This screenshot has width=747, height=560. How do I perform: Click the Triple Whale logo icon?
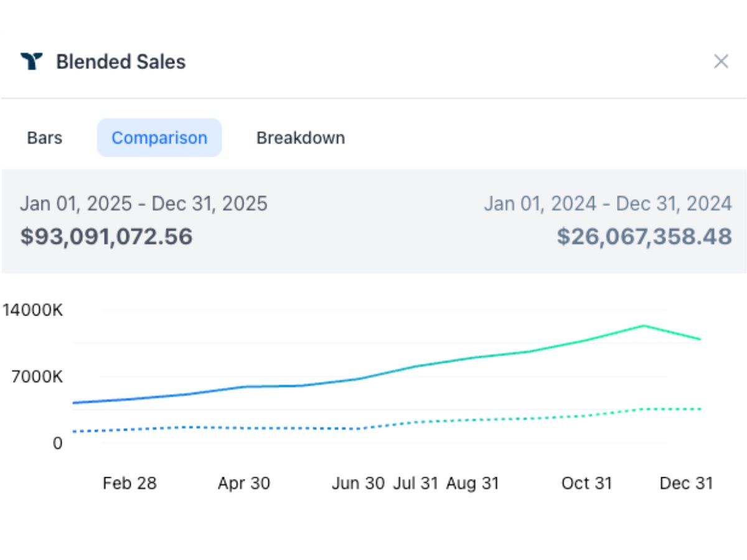coord(31,62)
